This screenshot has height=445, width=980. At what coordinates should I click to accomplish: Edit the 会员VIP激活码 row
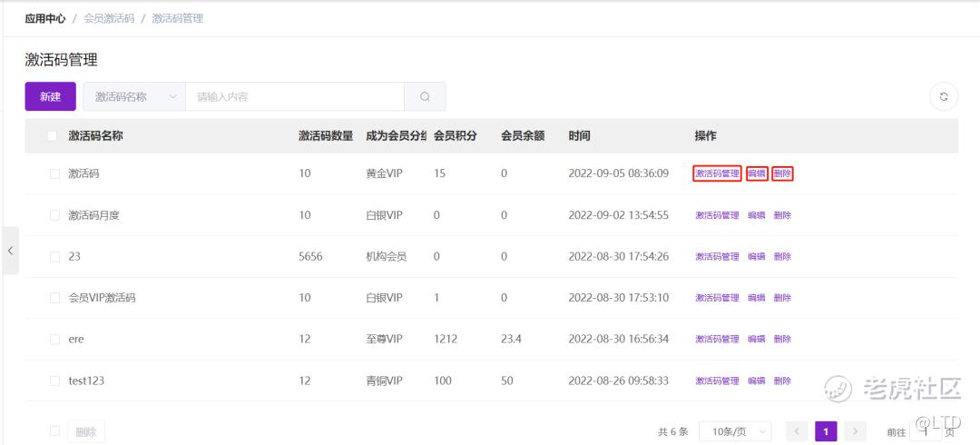756,298
